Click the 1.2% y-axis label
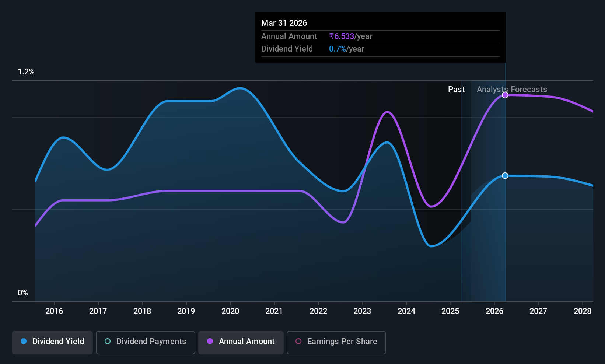 tap(26, 72)
